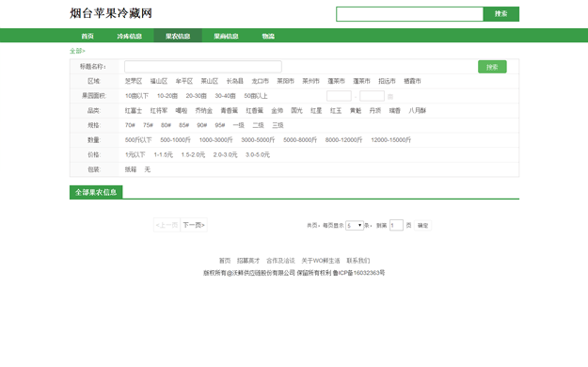
Task: Choose the 一级 grade option
Action: (239, 125)
